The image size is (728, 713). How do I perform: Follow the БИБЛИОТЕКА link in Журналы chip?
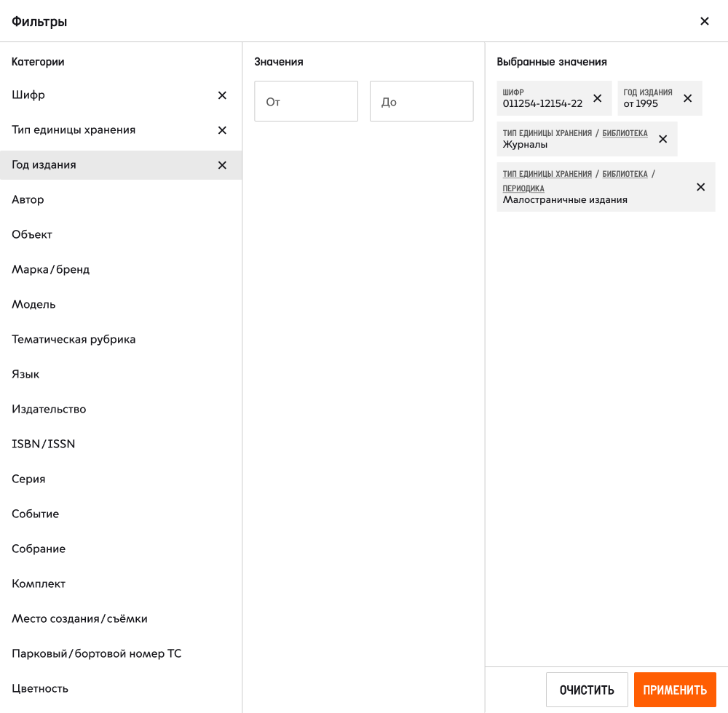(625, 133)
